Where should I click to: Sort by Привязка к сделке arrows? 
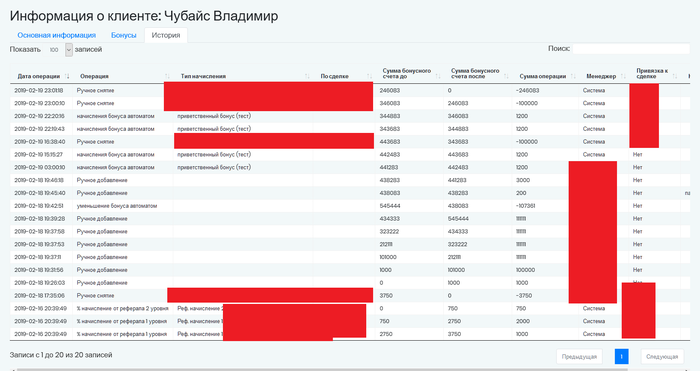point(675,76)
